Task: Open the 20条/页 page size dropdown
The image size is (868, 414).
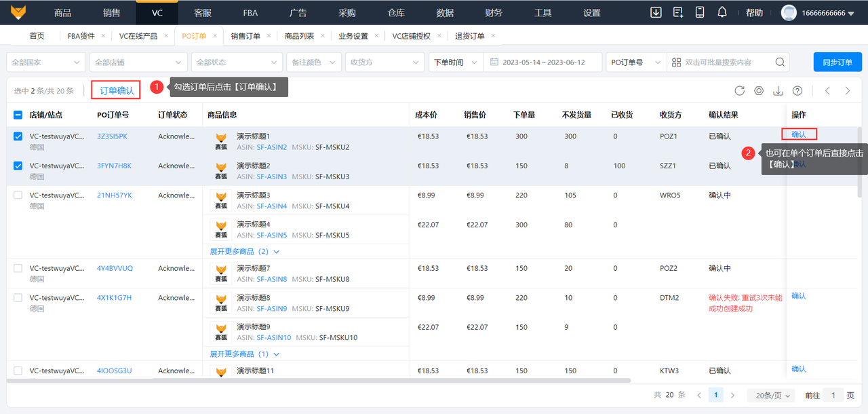Action: point(772,395)
